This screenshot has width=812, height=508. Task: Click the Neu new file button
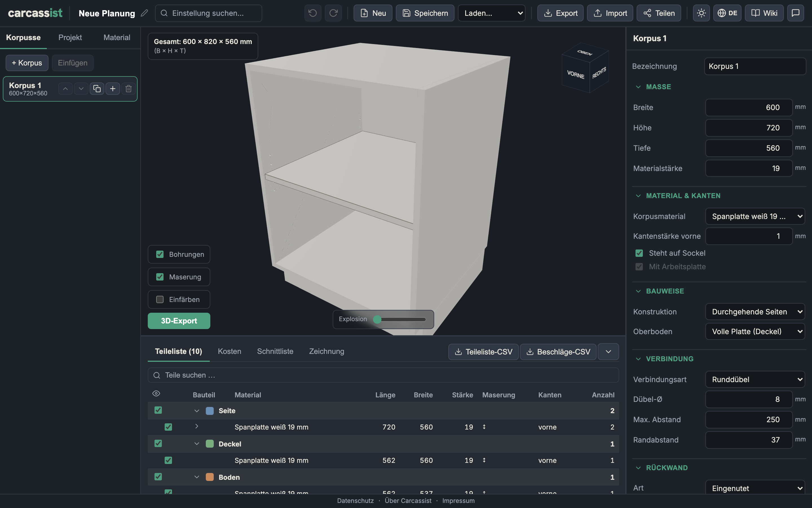point(373,13)
